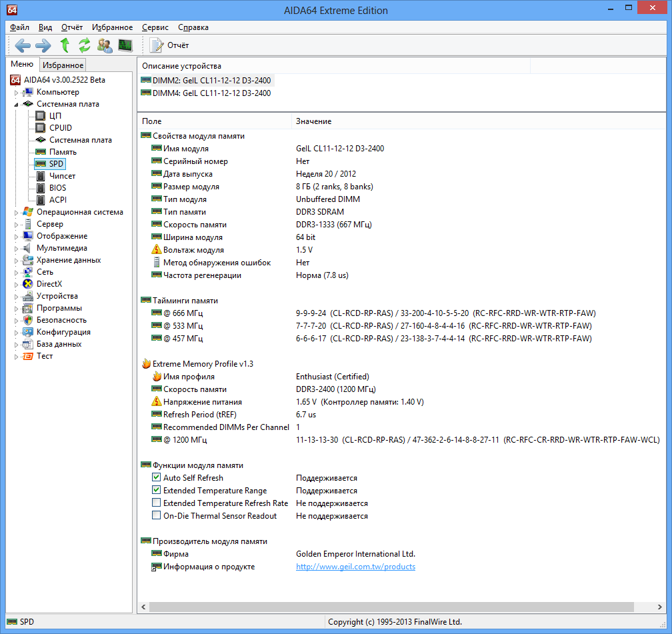This screenshot has width=672, height=634.
Task: Click the Отчёт report page icon
Action: 156,45
